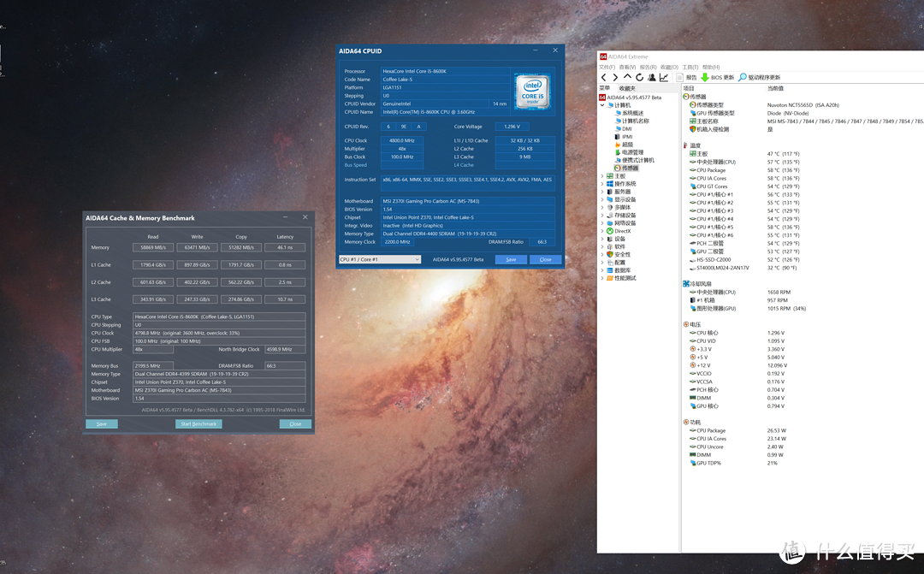Viewport: 924px width, 574px height.
Task: Click Save in the AIDA64 CPUID window
Action: click(511, 259)
